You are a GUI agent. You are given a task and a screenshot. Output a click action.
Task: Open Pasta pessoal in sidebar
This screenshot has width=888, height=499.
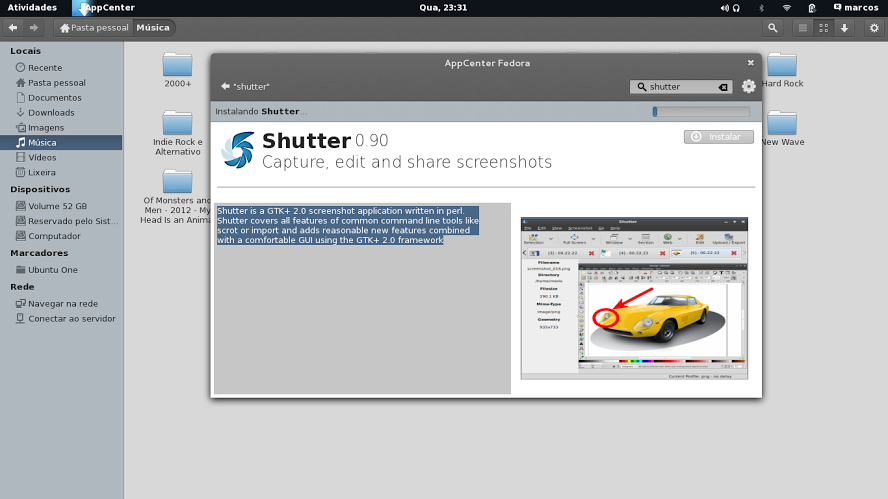coord(61,83)
